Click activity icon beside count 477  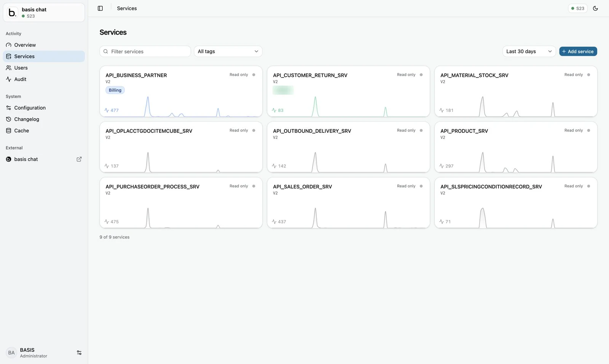point(107,110)
